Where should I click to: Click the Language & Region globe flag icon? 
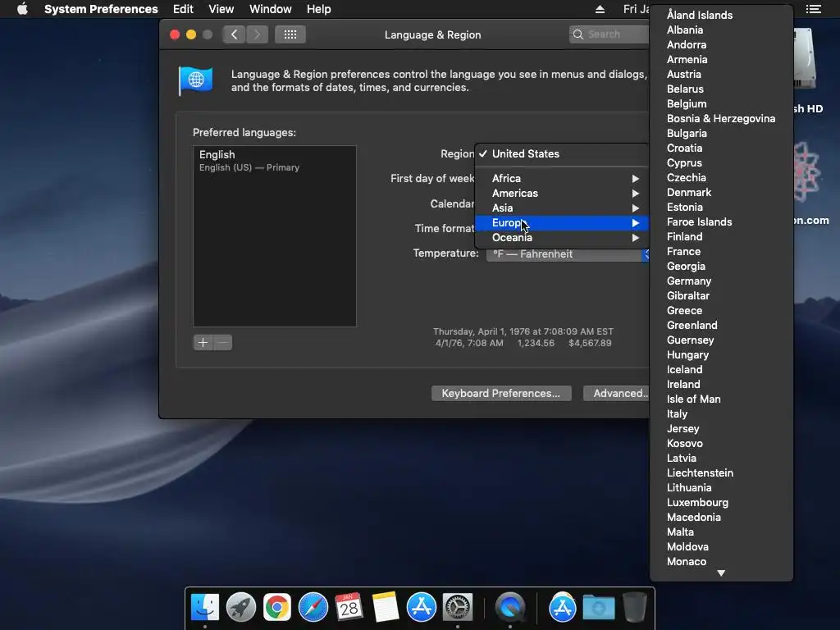tap(195, 80)
